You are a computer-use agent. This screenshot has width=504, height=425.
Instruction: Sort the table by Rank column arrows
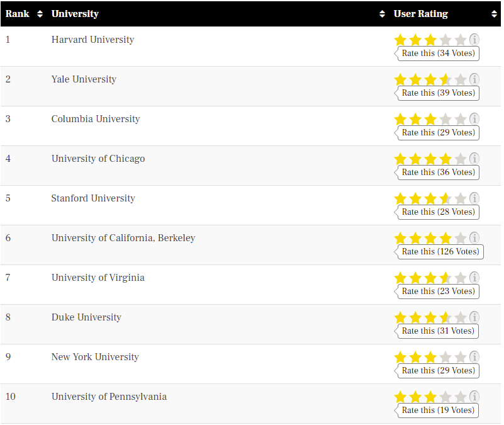click(40, 14)
